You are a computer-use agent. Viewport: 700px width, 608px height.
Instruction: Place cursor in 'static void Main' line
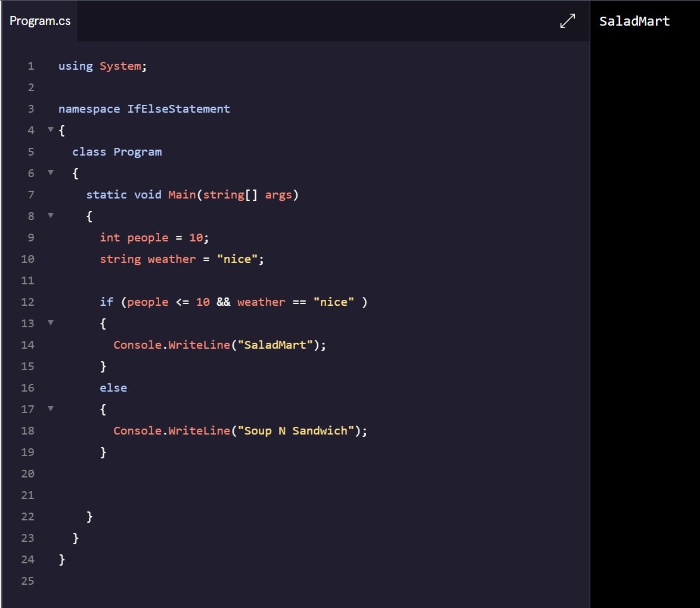tap(193, 195)
